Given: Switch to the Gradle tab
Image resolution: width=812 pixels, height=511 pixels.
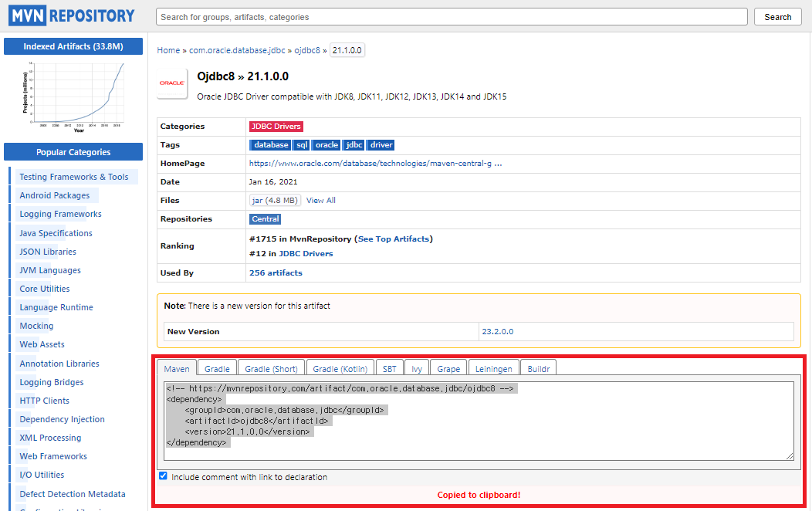Looking at the screenshot, I should (217, 368).
